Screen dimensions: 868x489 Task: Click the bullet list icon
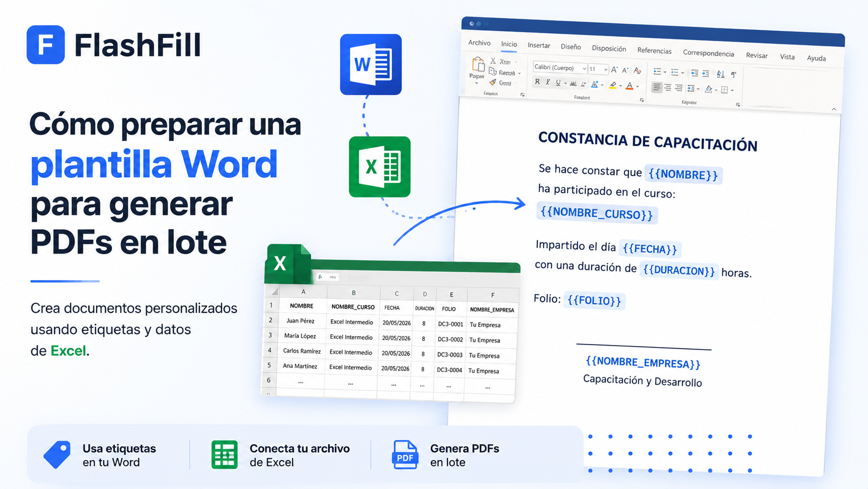657,71
